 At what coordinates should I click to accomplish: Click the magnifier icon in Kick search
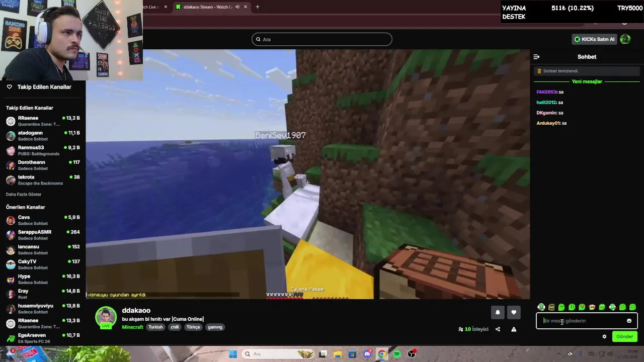[x=258, y=39]
